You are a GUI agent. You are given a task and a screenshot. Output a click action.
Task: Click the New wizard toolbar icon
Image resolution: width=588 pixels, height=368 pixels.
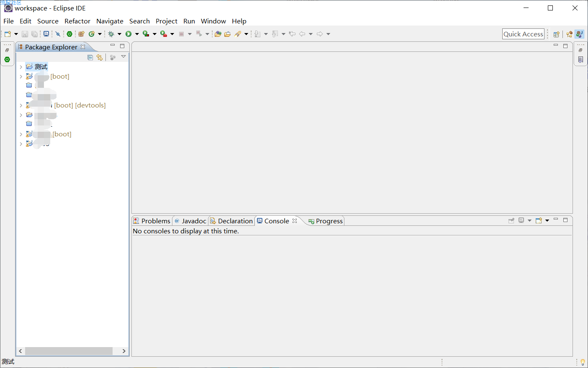tap(8, 34)
